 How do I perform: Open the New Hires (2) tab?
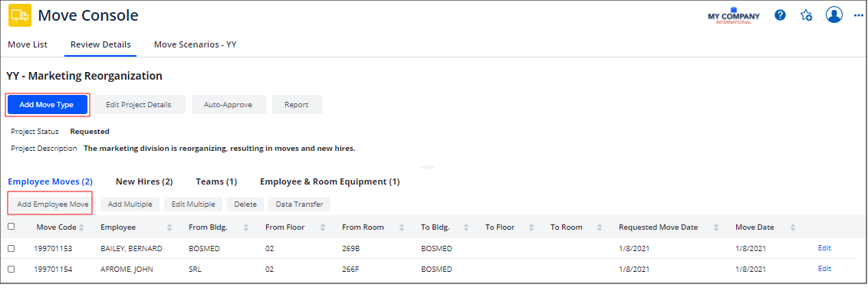click(144, 181)
